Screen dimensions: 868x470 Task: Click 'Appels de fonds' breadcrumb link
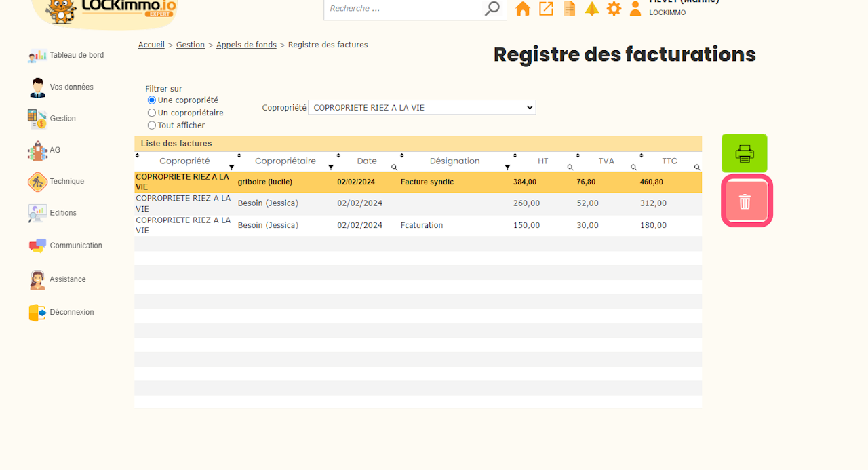pyautogui.click(x=246, y=45)
